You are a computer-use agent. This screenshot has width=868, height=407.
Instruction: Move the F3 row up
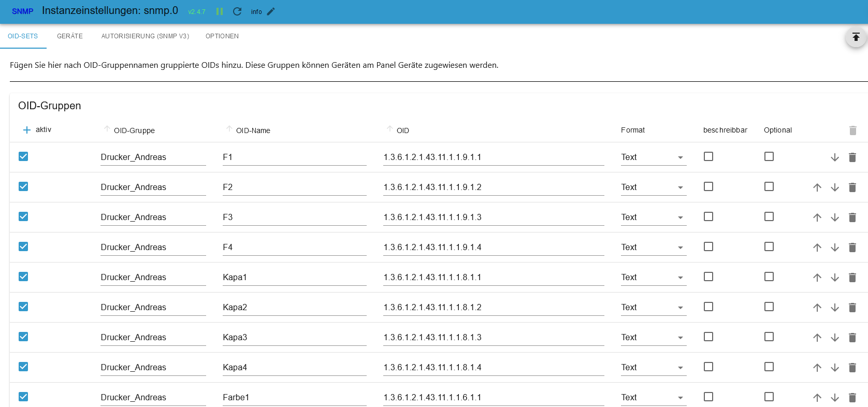pyautogui.click(x=817, y=217)
